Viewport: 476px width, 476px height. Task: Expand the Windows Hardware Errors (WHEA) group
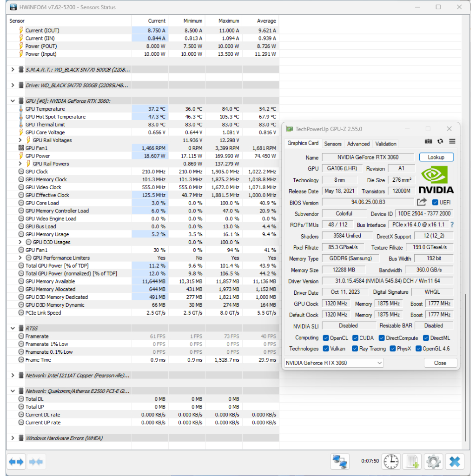tap(13, 438)
